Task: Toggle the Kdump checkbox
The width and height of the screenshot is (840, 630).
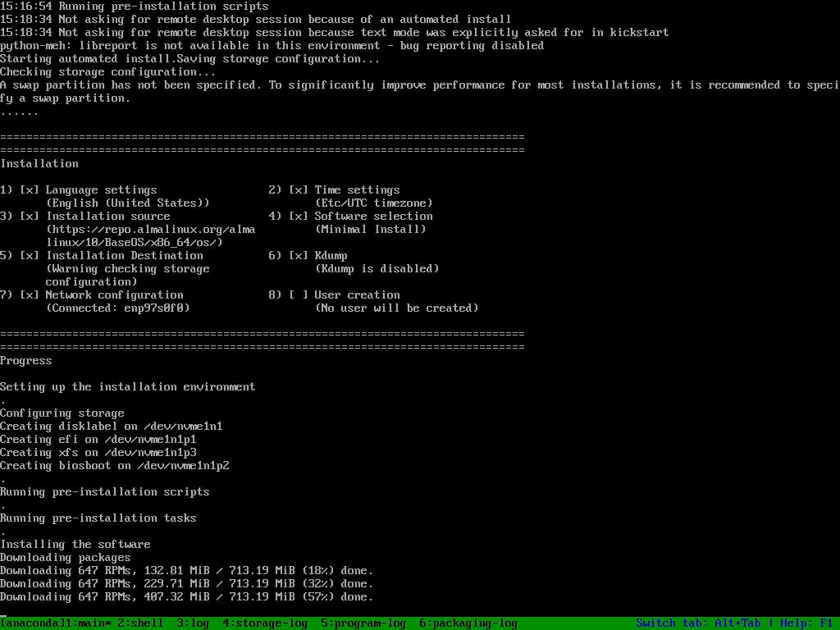Action: [299, 256]
